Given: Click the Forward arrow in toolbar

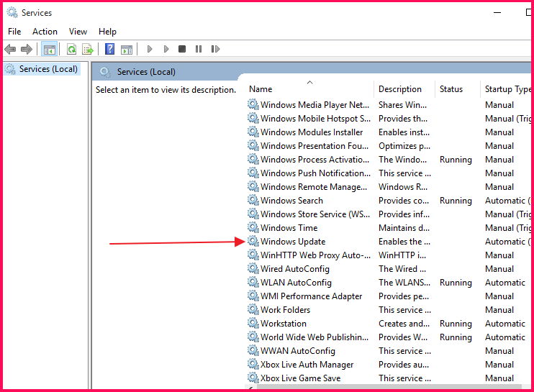Looking at the screenshot, I should [27, 49].
